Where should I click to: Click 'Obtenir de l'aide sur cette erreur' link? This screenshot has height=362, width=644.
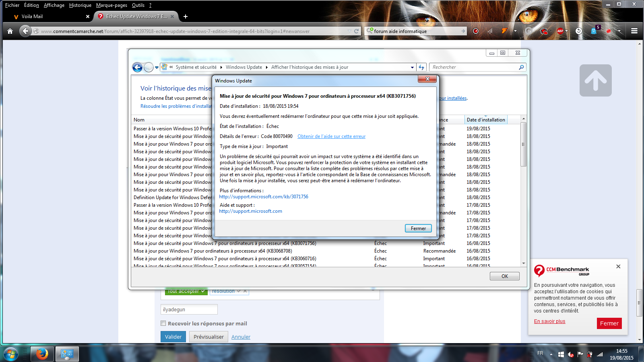[332, 136]
